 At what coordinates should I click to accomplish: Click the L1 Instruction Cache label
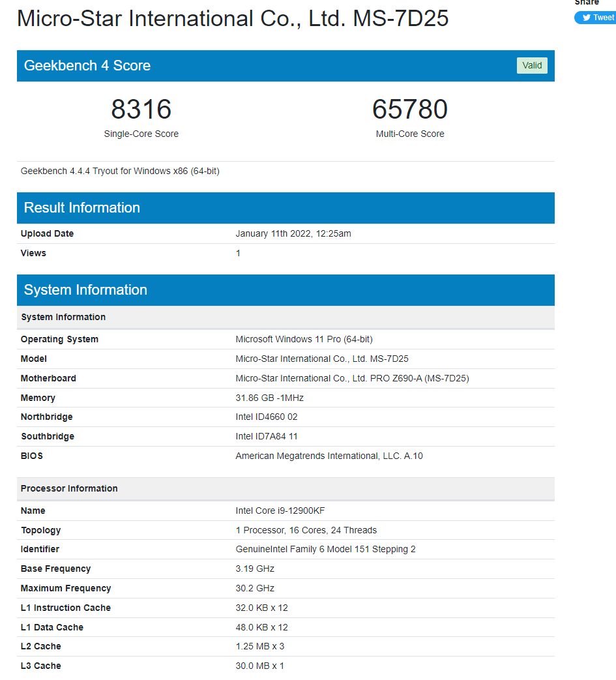(x=65, y=608)
